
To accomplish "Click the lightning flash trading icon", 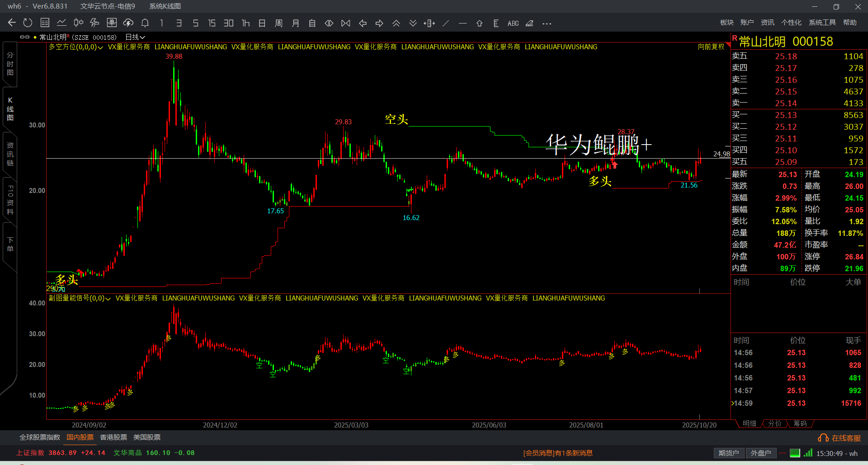I will (94, 23).
